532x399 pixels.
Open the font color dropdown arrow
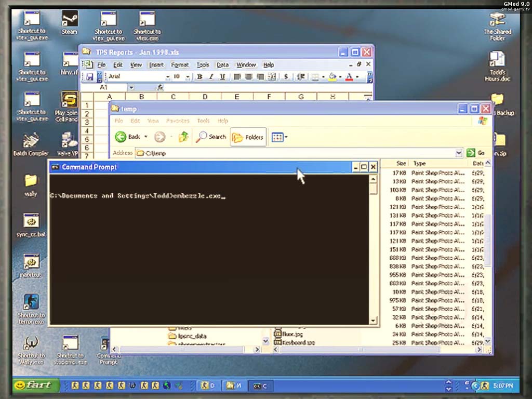357,77
